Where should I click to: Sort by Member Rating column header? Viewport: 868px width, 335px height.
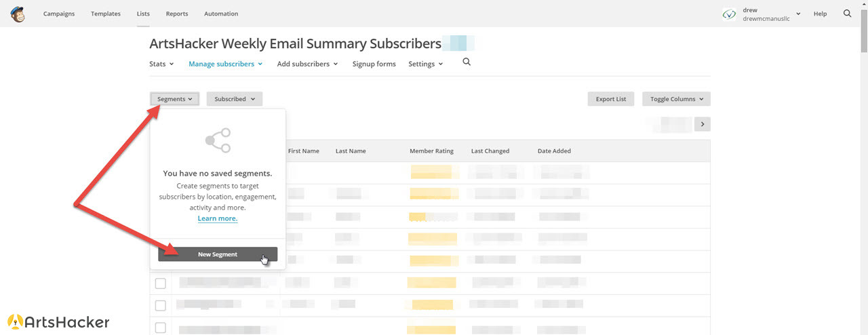coord(431,151)
